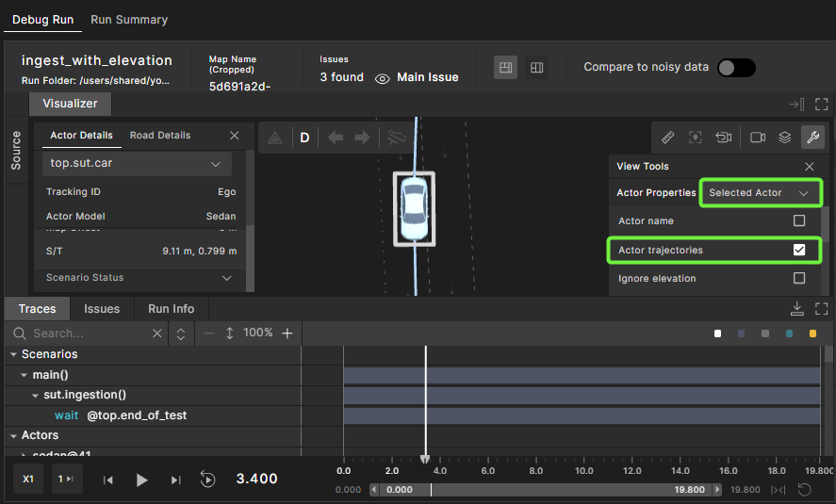Open the Selected Actor dropdown

point(760,193)
